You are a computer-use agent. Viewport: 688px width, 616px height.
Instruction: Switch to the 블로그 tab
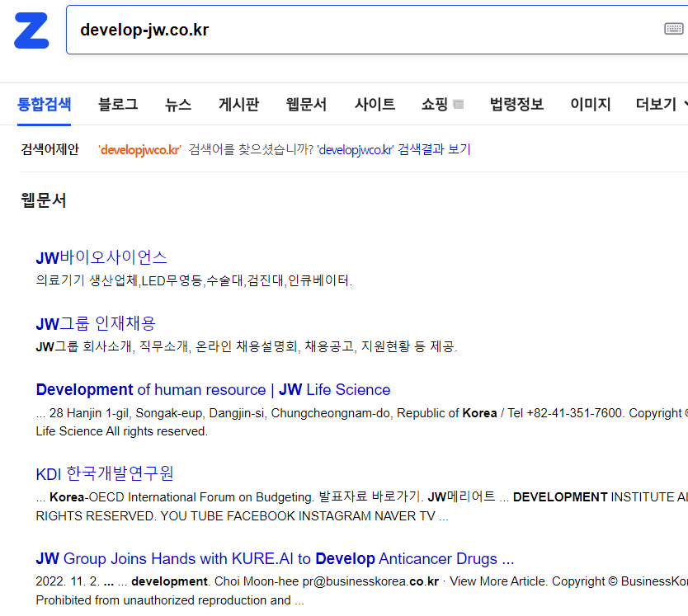coord(118,105)
